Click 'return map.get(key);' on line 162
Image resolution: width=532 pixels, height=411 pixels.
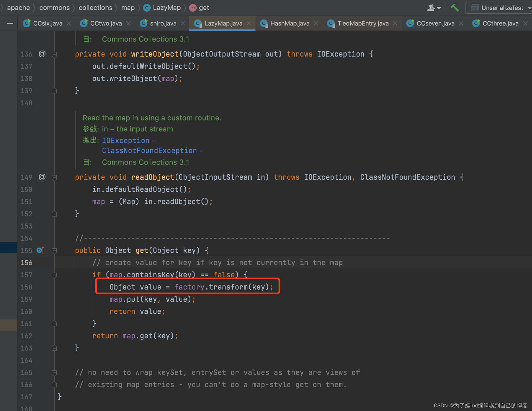(135, 336)
